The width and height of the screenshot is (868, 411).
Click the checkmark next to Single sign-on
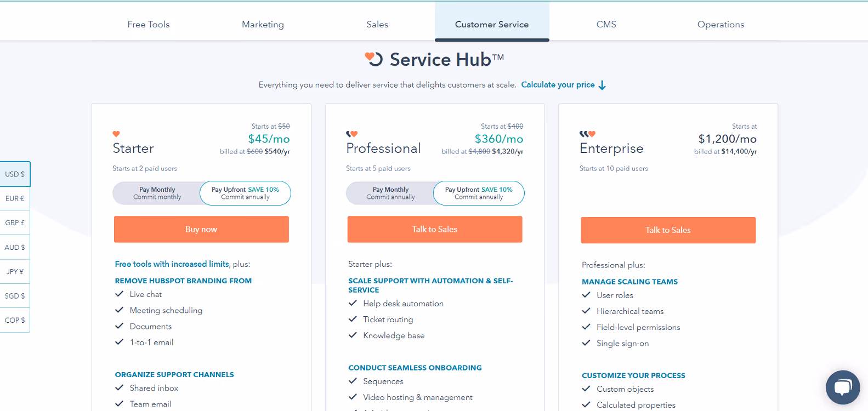pos(586,343)
